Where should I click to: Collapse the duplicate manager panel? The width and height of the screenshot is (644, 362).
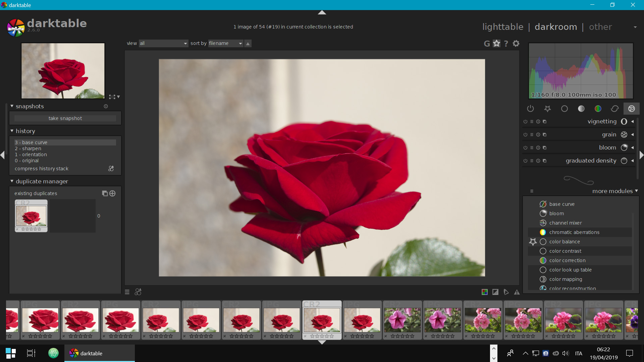[12, 181]
